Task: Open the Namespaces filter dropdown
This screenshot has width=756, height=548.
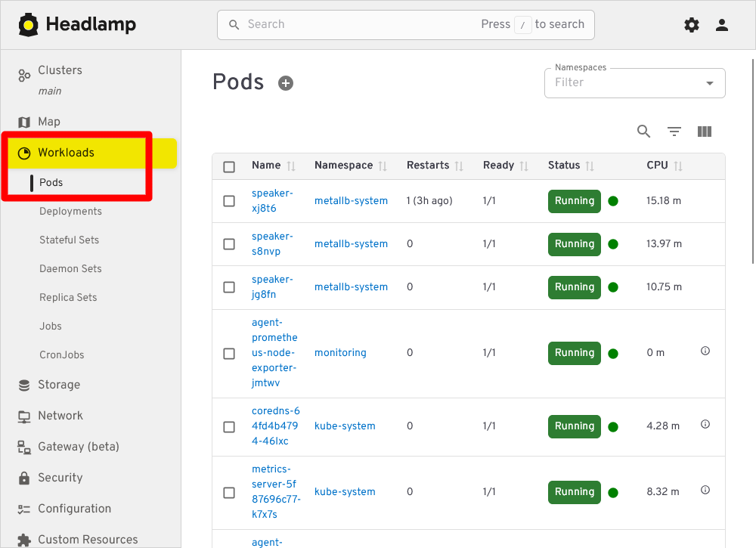Action: point(709,83)
